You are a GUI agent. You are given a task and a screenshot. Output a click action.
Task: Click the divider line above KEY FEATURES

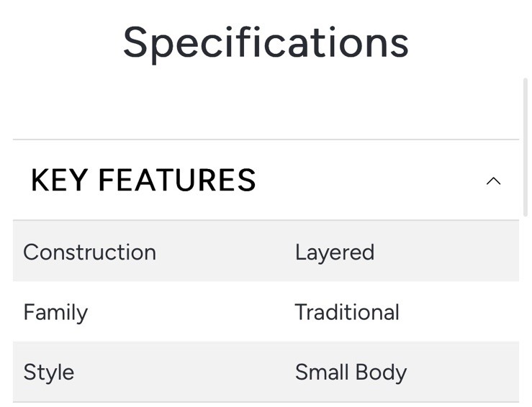click(266, 140)
